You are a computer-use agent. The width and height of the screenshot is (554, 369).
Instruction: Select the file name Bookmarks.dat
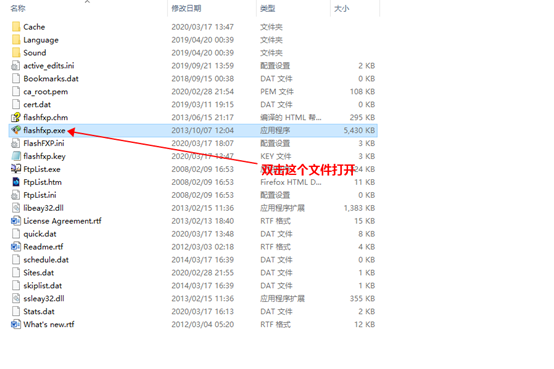(51, 78)
